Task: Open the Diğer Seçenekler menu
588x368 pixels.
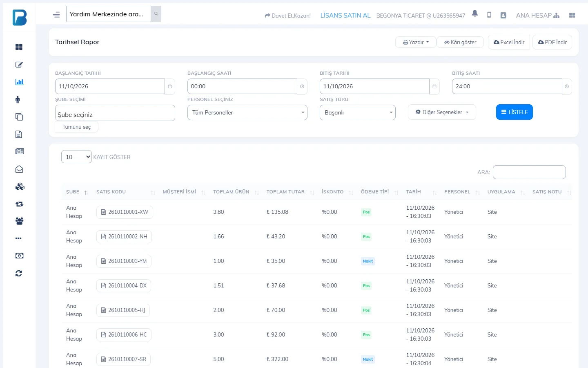Action: [x=442, y=112]
